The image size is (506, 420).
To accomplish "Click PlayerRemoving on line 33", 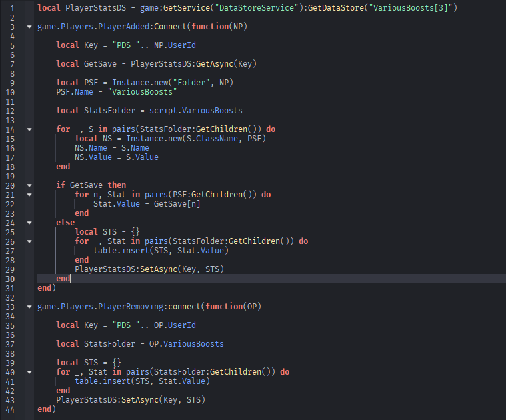I will 131,307.
